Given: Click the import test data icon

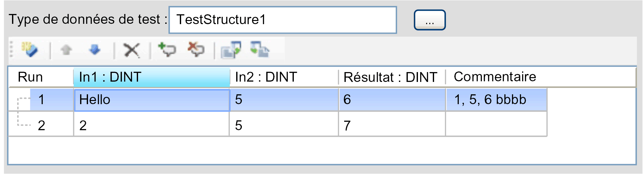Looking at the screenshot, I should pos(260,50).
